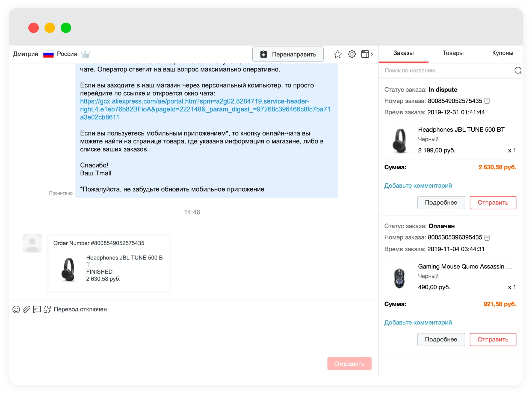Click the 'Оплачен' order status
Screen dimensions: 532x395
pos(442,226)
